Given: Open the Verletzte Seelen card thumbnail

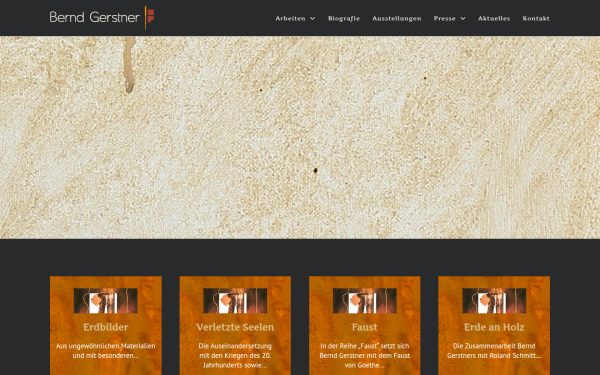Looking at the screenshot, I should (235, 301).
